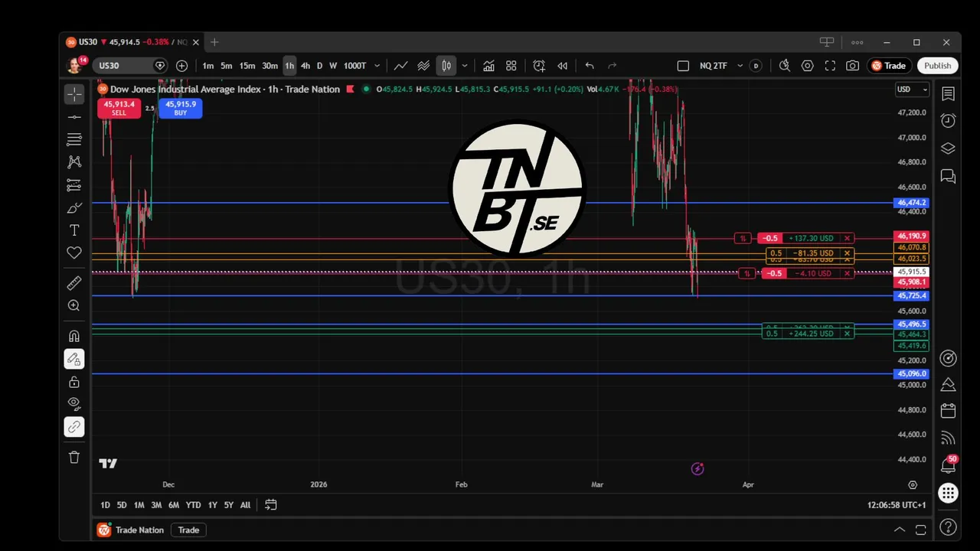
Task: Toggle lock all drawings
Action: [74, 382]
